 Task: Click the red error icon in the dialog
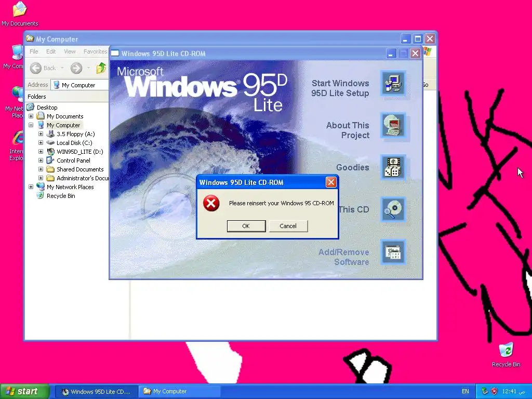(x=211, y=203)
